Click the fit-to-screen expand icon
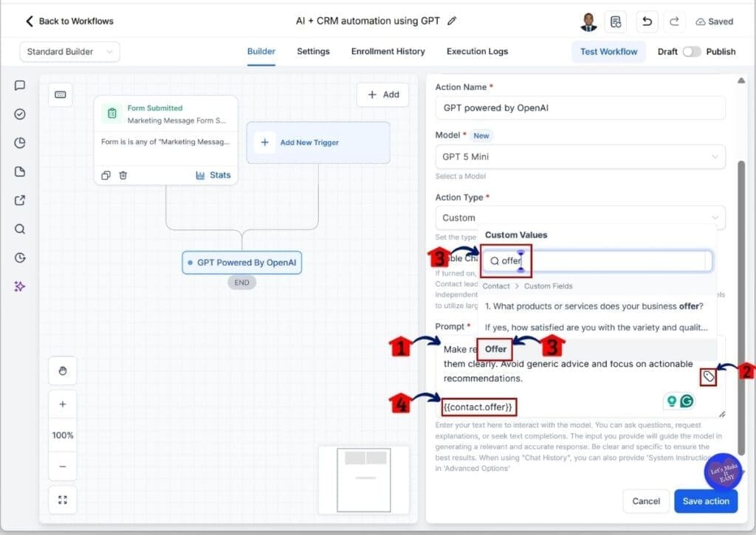This screenshot has width=756, height=535. point(63,500)
